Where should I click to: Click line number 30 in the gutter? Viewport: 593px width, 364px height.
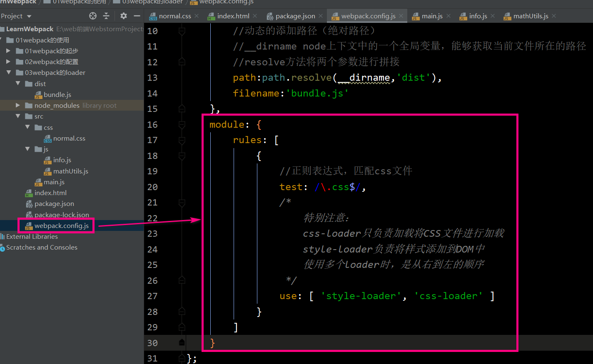tap(152, 343)
